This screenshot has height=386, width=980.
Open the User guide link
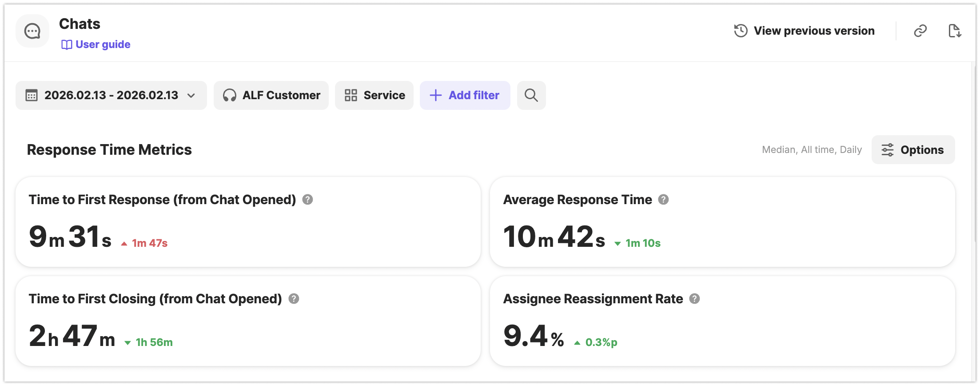[x=96, y=44]
